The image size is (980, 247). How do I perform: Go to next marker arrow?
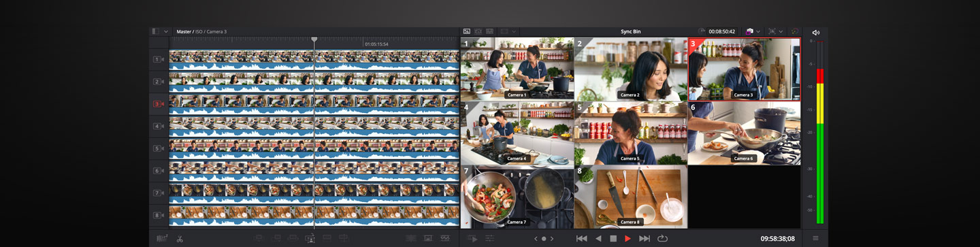552,239
